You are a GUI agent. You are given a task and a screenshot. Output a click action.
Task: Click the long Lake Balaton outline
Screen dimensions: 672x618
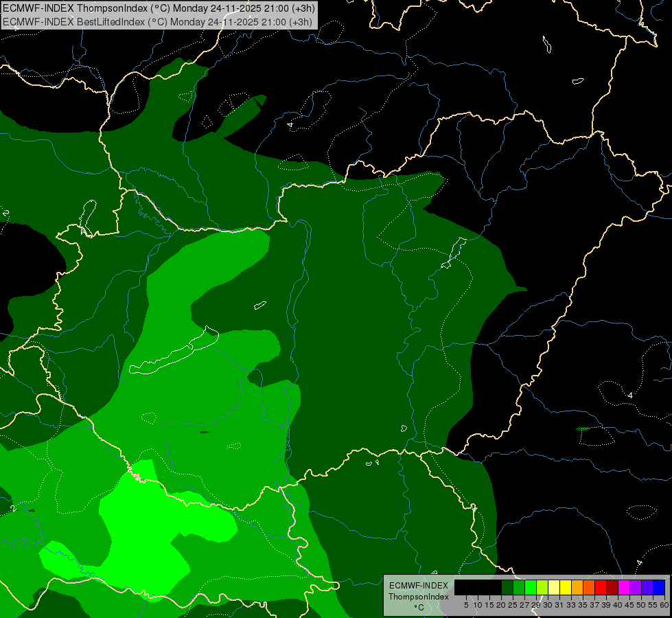(x=174, y=350)
